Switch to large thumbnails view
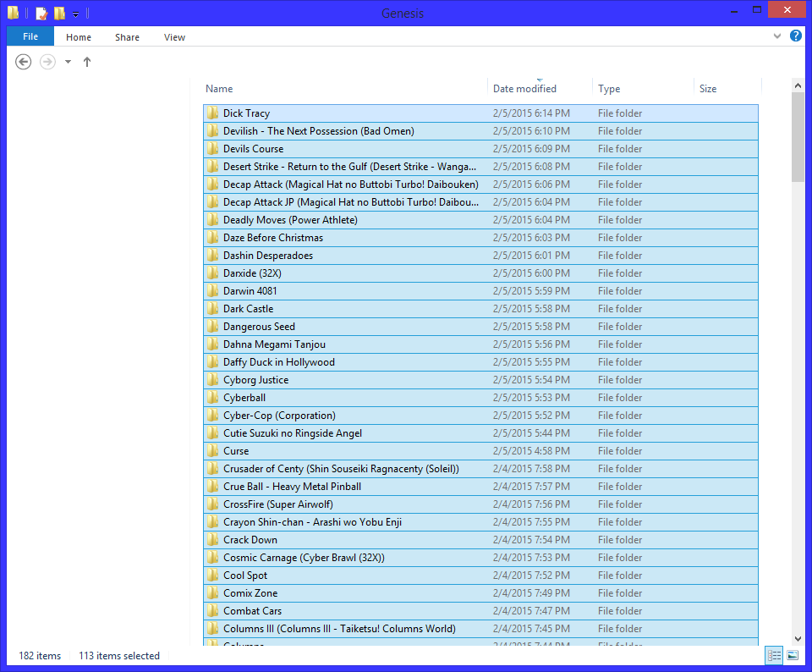Viewport: 812px width, 672px height. (x=793, y=655)
